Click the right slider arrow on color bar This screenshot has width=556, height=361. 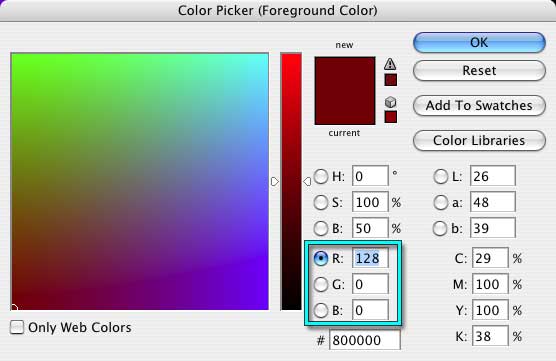(307, 182)
